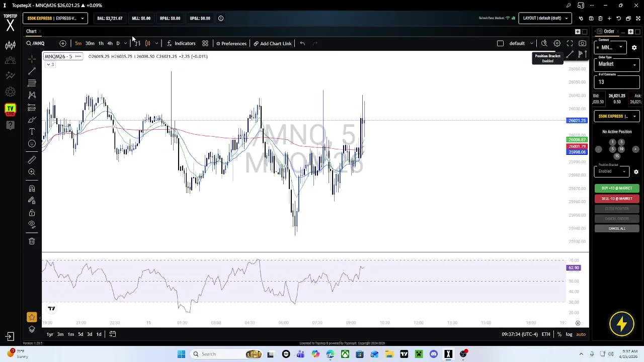
Task: Enter fullscreen chart mode
Action: [x=570, y=43]
